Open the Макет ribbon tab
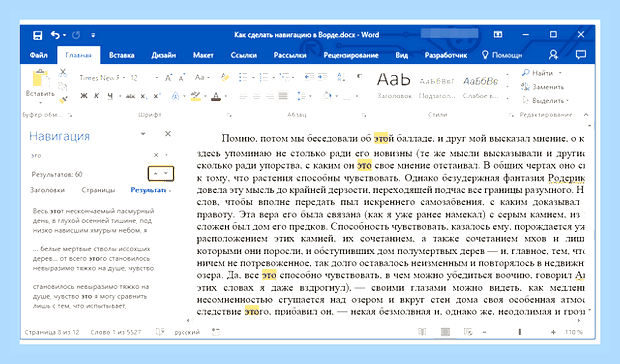620x364 pixels. (203, 55)
